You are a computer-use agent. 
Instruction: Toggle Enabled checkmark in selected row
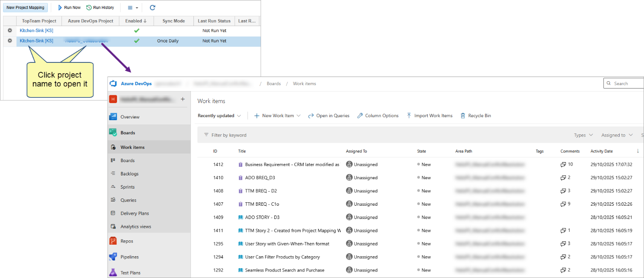tap(137, 41)
